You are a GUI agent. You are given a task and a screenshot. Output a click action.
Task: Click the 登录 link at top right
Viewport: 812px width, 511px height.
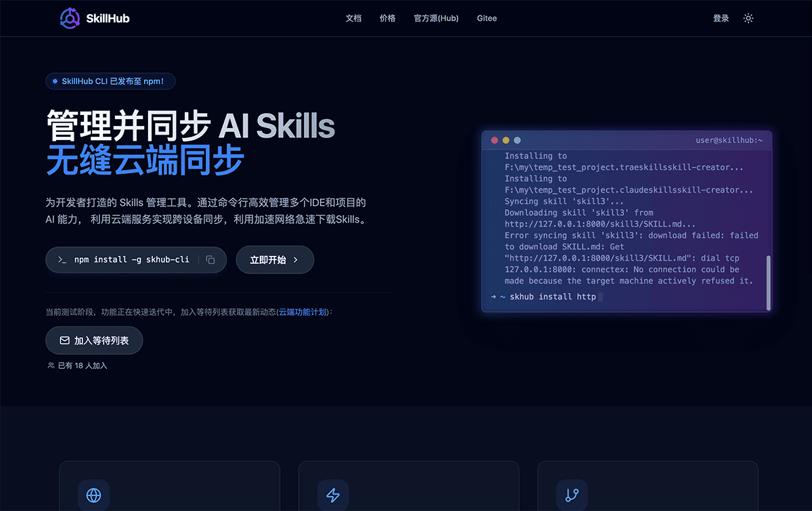coord(721,18)
